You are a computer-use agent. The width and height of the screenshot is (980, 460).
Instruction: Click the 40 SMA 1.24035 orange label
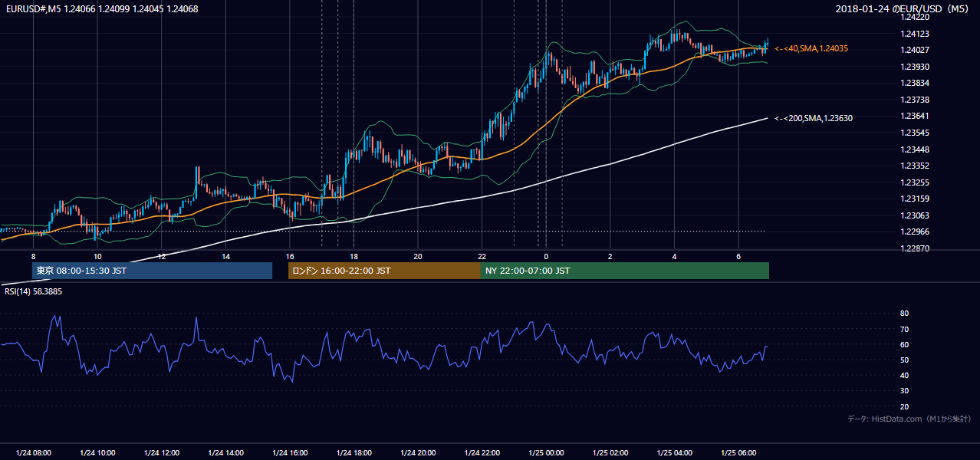pos(811,48)
